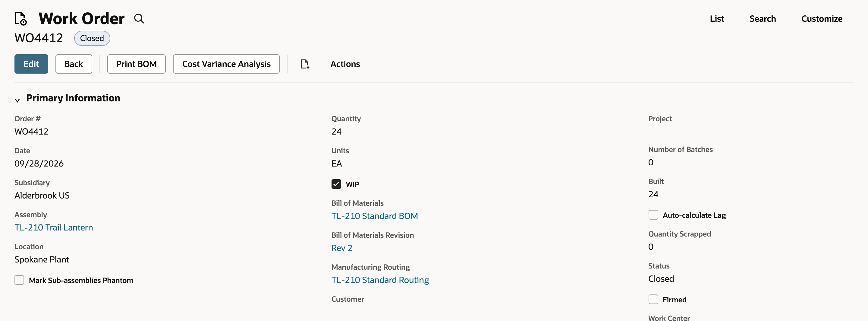Click the Print BOM button
868x321 pixels.
[137, 64]
